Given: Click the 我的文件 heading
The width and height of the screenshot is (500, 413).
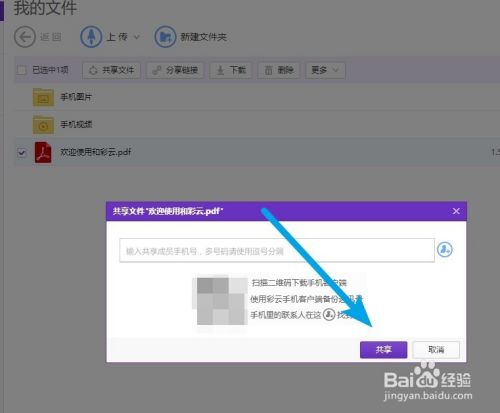Looking at the screenshot, I should 45,8.
